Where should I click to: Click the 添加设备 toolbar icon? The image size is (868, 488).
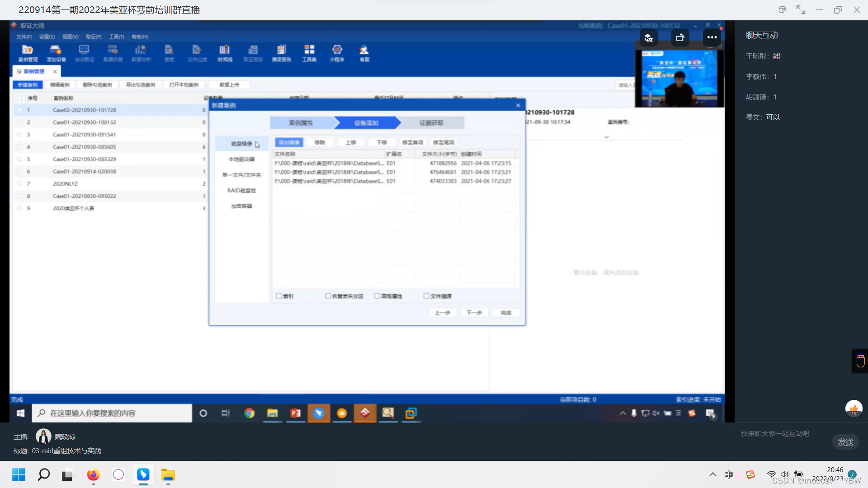(x=56, y=53)
